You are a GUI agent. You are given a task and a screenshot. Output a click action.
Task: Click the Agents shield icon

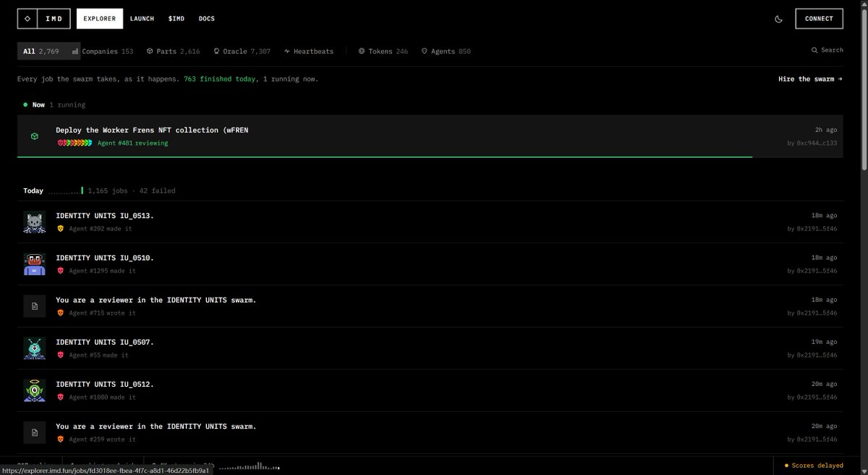425,51
